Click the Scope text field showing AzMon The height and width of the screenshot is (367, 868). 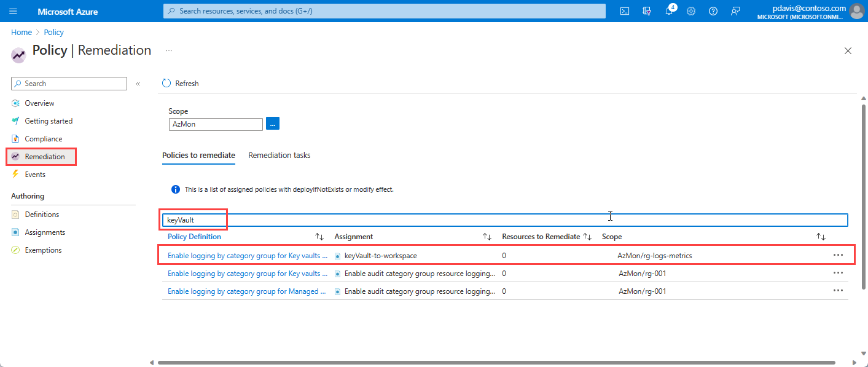(x=216, y=124)
